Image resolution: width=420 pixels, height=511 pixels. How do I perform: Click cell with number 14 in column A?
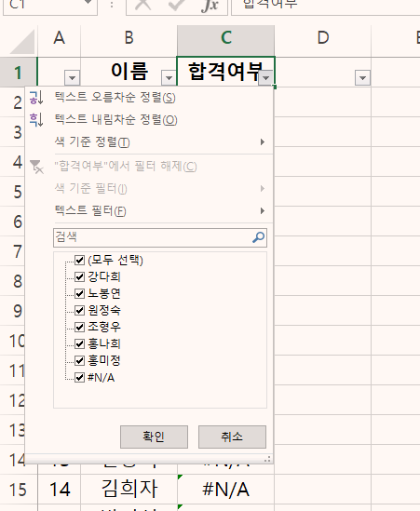60,490
